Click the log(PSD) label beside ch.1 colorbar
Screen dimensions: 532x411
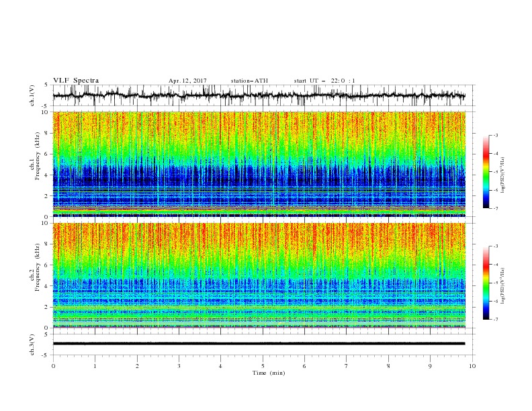pos(502,175)
